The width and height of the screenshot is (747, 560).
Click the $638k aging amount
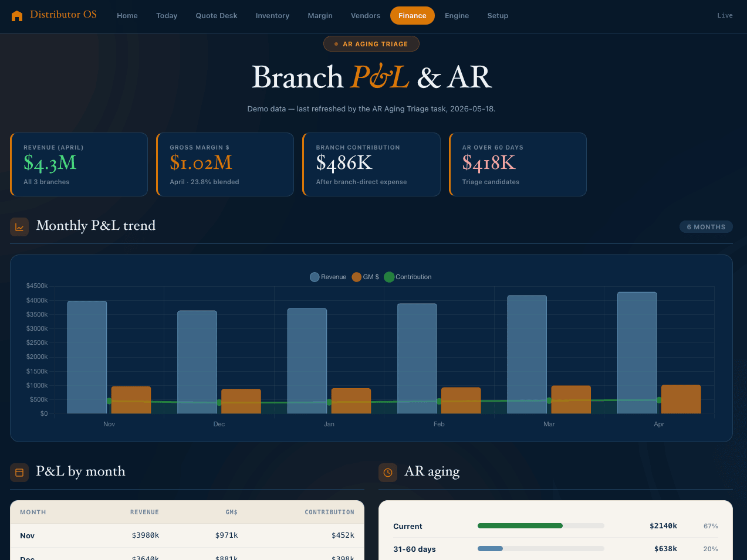point(665,549)
